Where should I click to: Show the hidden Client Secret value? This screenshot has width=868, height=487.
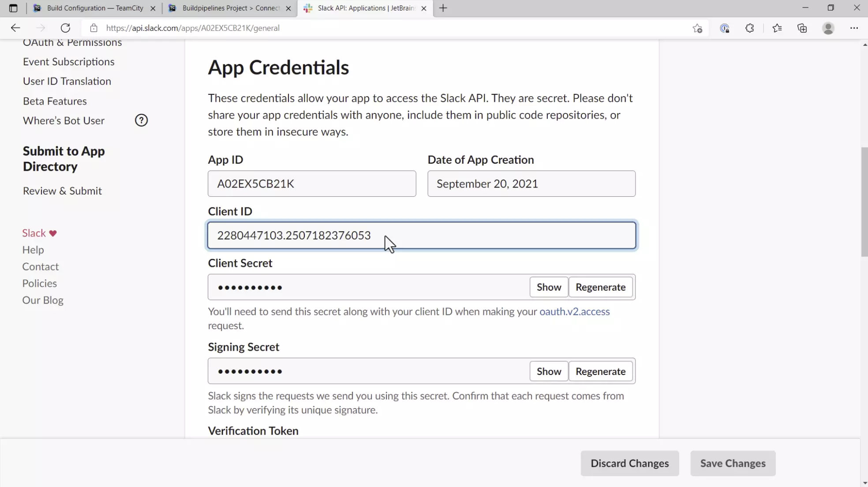point(548,287)
